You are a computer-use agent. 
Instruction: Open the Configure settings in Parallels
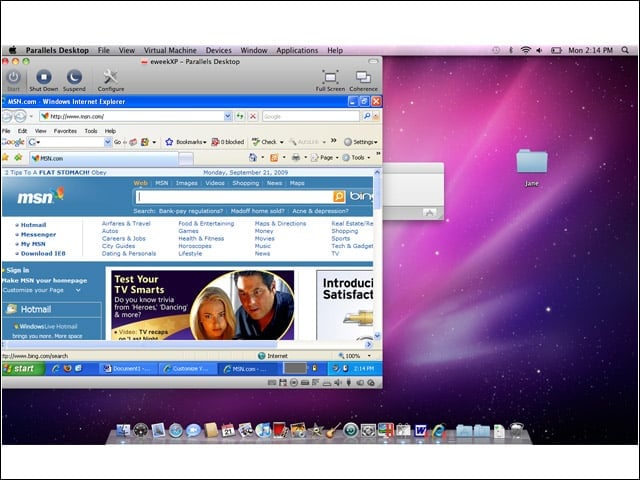(111, 80)
